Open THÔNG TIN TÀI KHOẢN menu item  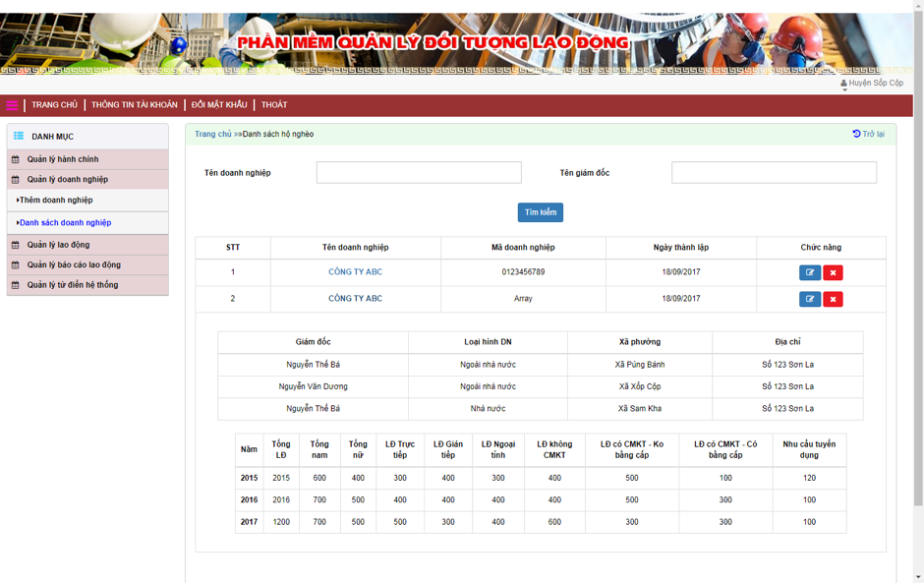point(135,105)
